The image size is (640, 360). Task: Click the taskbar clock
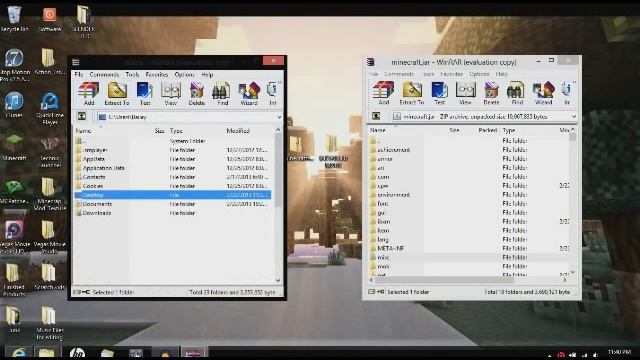point(619,352)
